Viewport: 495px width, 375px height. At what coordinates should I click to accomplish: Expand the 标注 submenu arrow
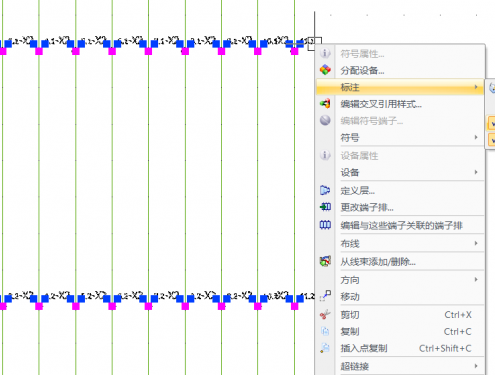tap(476, 87)
